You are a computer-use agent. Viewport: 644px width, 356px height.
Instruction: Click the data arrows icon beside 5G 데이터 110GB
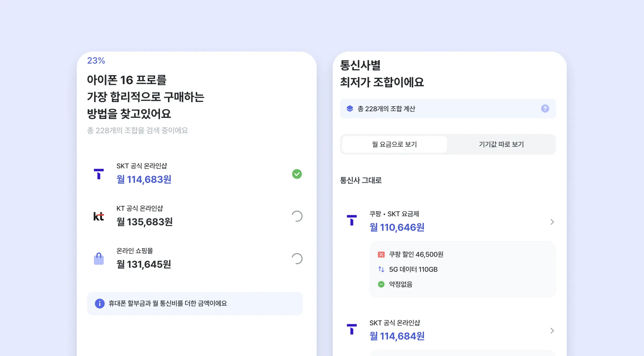381,269
